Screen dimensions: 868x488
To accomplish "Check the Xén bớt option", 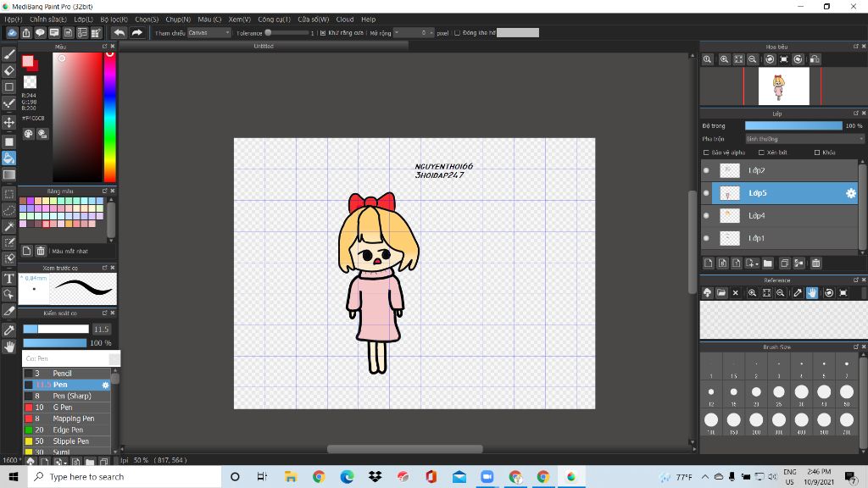I will (x=761, y=152).
